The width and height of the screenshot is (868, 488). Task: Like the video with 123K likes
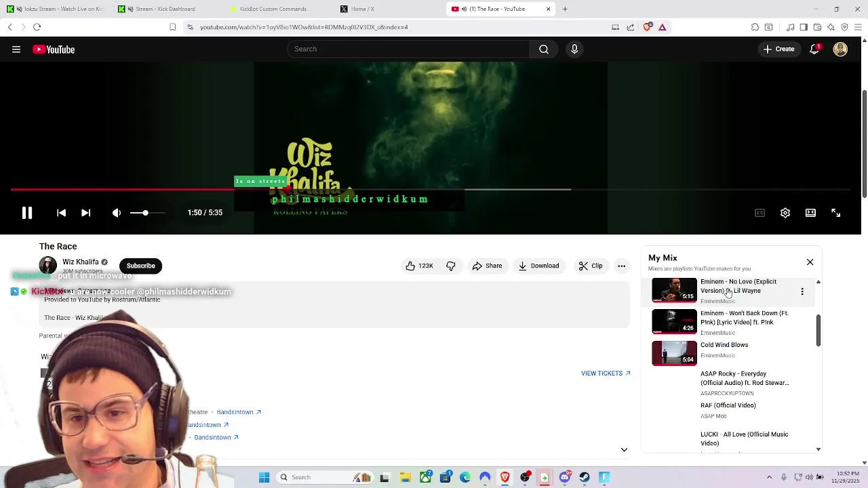pos(420,266)
